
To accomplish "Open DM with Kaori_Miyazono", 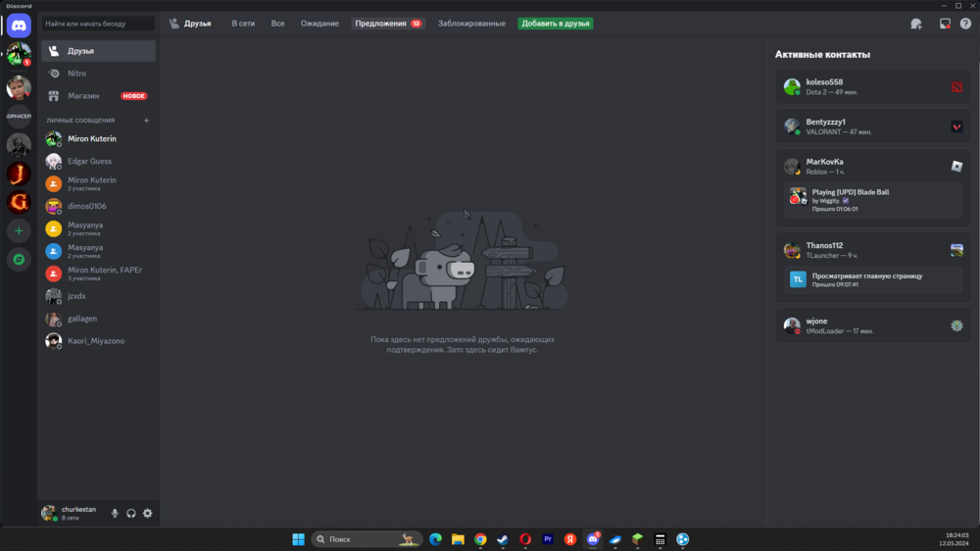I will coord(99,341).
